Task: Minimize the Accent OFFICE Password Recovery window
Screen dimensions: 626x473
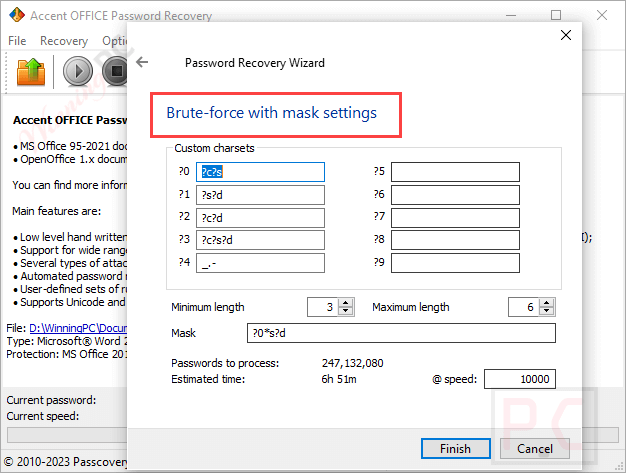Action: point(511,15)
